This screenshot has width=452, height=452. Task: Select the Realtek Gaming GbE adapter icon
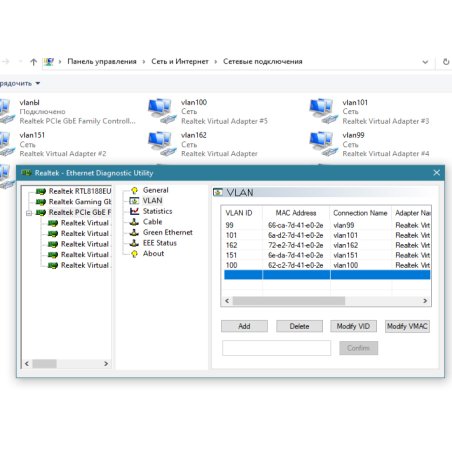coord(41,202)
